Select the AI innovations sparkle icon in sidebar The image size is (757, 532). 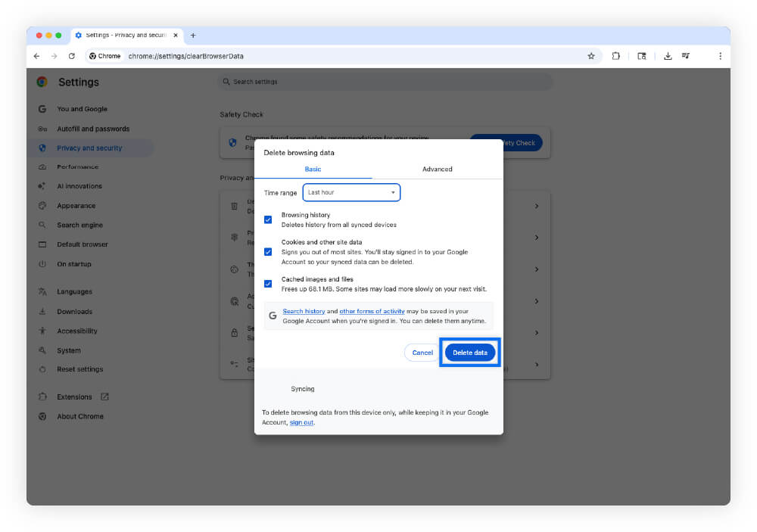(x=42, y=185)
